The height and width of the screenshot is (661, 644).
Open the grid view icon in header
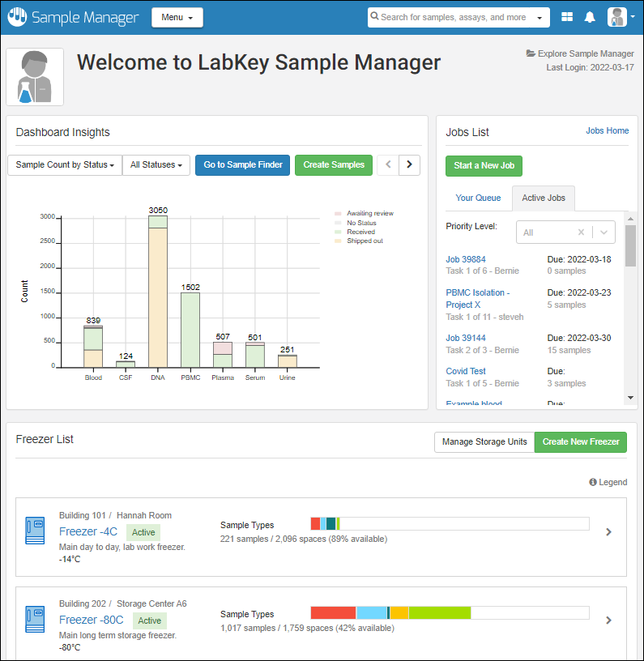(x=567, y=17)
